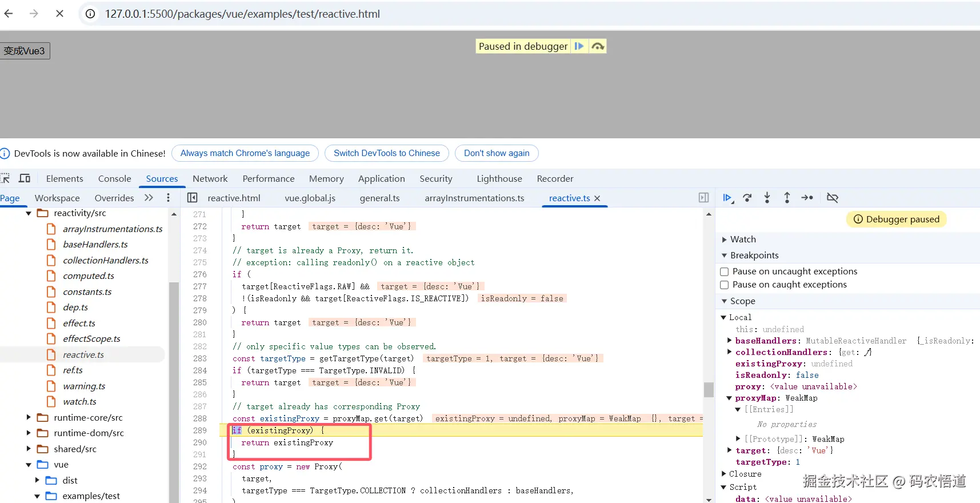Deactivate breakpoints icon
This screenshot has height=503, width=980.
coord(833,198)
